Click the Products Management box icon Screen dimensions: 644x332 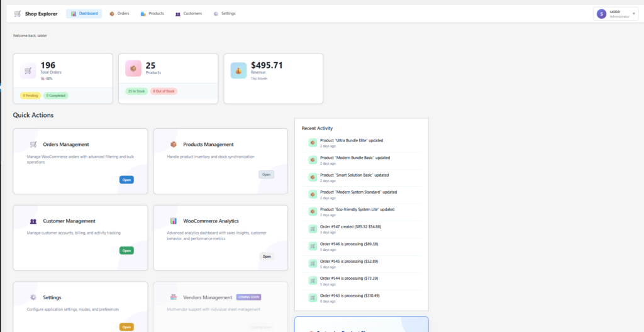174,144
